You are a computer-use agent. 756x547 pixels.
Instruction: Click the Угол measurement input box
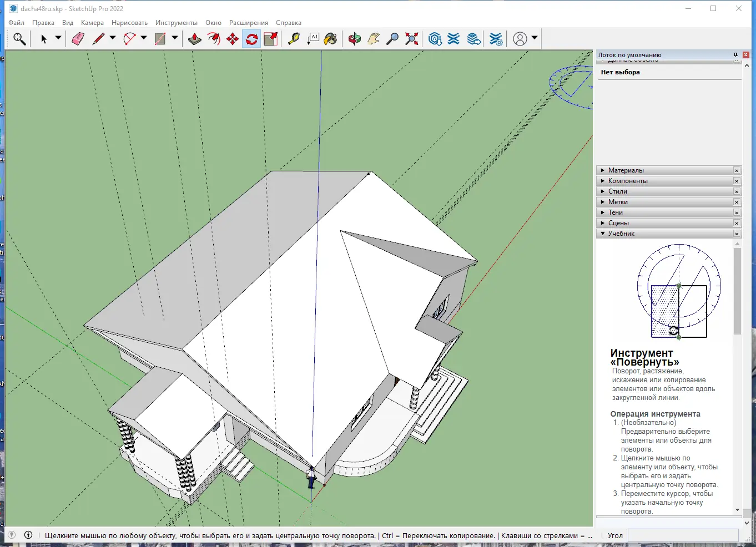[x=682, y=535]
